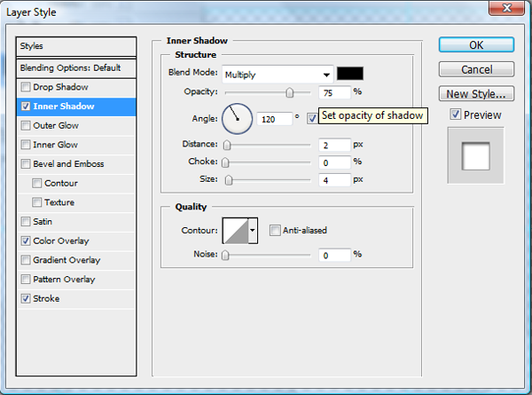Image resolution: width=532 pixels, height=395 pixels.
Task: Uncheck the Inner Shadow checkbox
Action: click(26, 107)
